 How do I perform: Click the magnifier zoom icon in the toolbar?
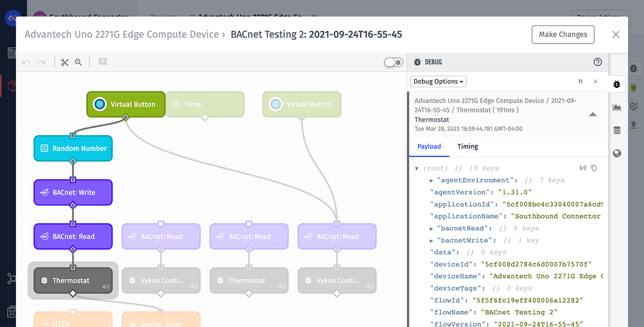(x=78, y=62)
